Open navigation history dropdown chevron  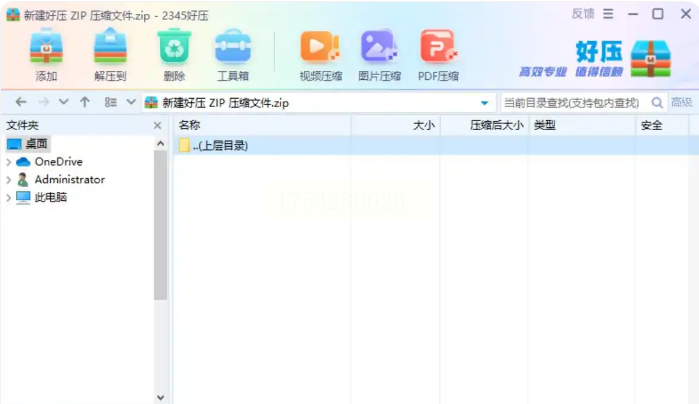point(63,102)
